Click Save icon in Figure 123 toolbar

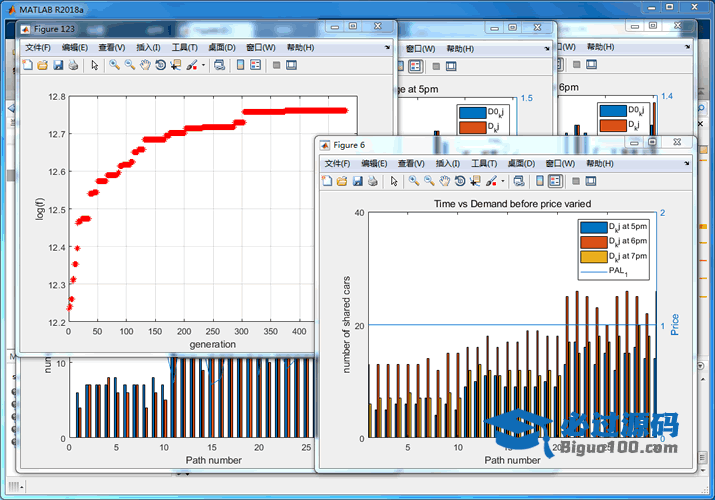coord(58,65)
